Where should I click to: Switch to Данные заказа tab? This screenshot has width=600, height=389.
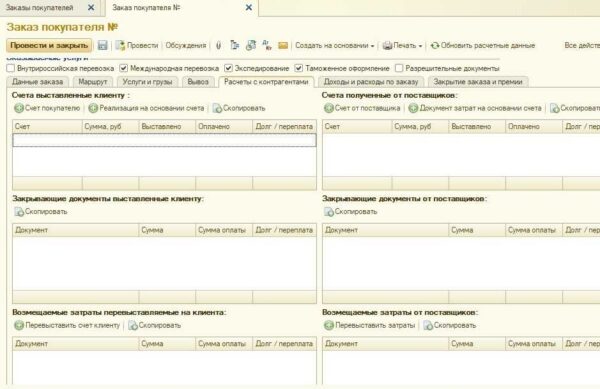click(38, 82)
